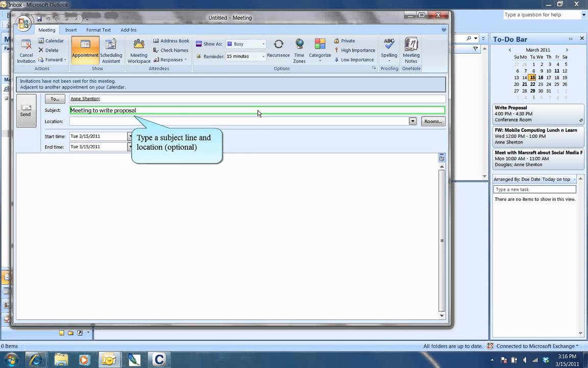Close the To-Do Bar
The height and width of the screenshot is (368, 588).
(582, 38)
